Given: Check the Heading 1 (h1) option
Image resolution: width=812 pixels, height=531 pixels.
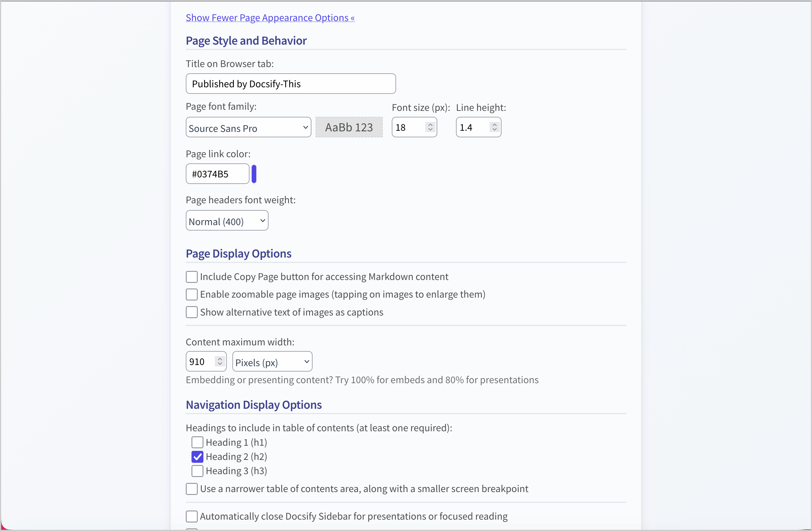Looking at the screenshot, I should click(197, 442).
